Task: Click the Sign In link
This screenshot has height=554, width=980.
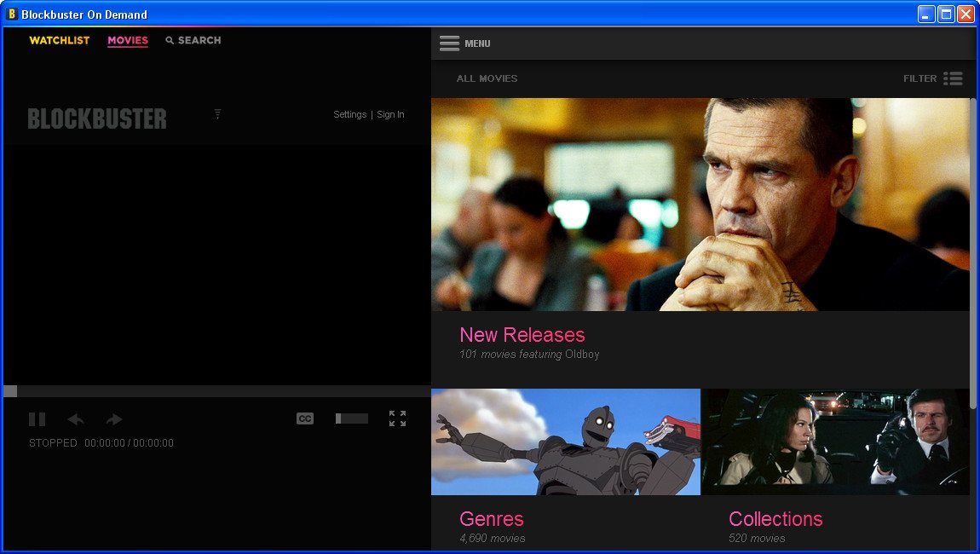Action: (x=390, y=114)
